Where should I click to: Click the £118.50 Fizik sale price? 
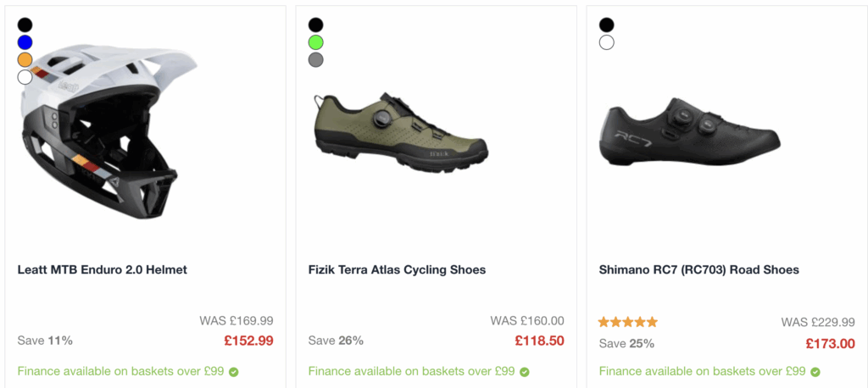coord(539,341)
